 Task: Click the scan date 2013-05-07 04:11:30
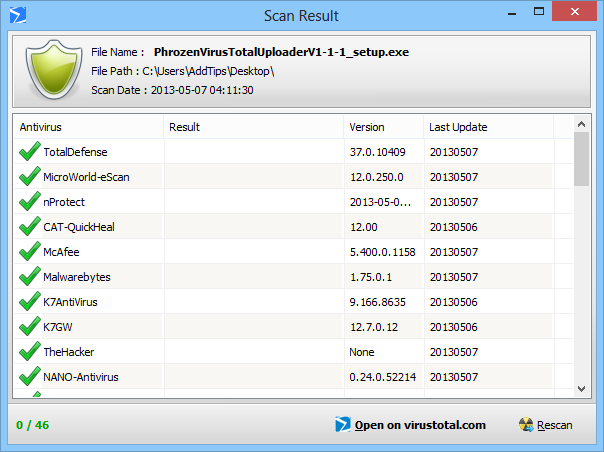pyautogui.click(x=202, y=90)
